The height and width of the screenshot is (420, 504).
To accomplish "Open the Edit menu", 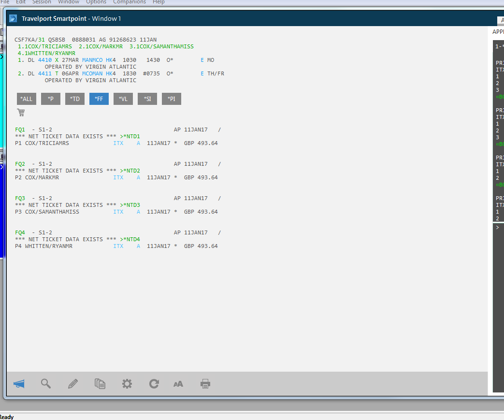I will coord(21,2).
